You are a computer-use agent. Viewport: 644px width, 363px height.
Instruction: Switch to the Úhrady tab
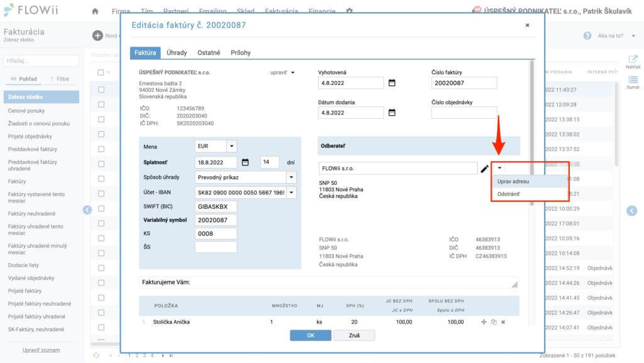click(177, 53)
